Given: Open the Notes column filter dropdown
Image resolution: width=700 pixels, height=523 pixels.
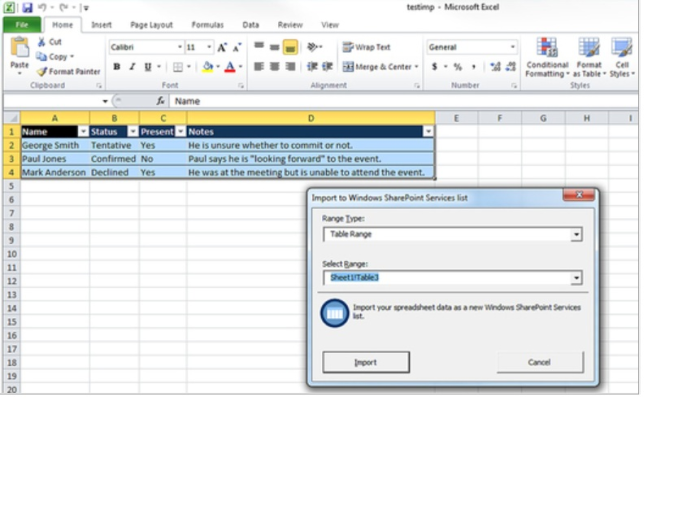Looking at the screenshot, I should (x=428, y=132).
